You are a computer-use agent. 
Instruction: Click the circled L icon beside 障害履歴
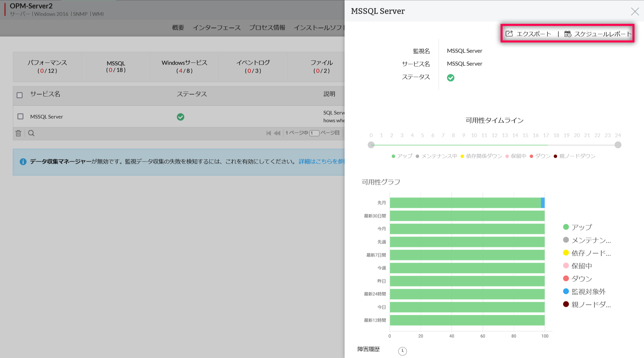pyautogui.click(x=402, y=351)
